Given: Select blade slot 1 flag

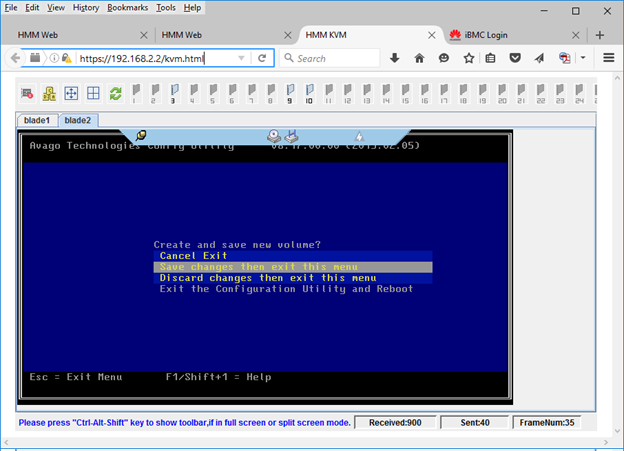Looking at the screenshot, I should (x=135, y=94).
